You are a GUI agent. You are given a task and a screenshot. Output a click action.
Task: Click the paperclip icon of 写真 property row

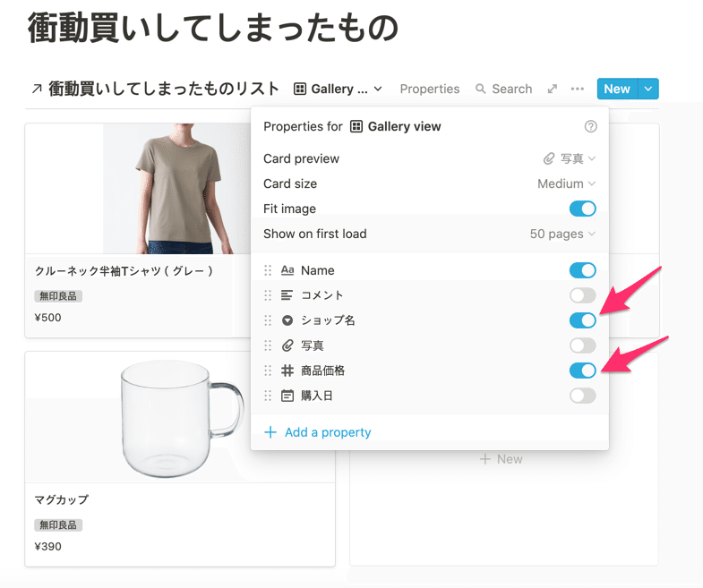point(287,345)
